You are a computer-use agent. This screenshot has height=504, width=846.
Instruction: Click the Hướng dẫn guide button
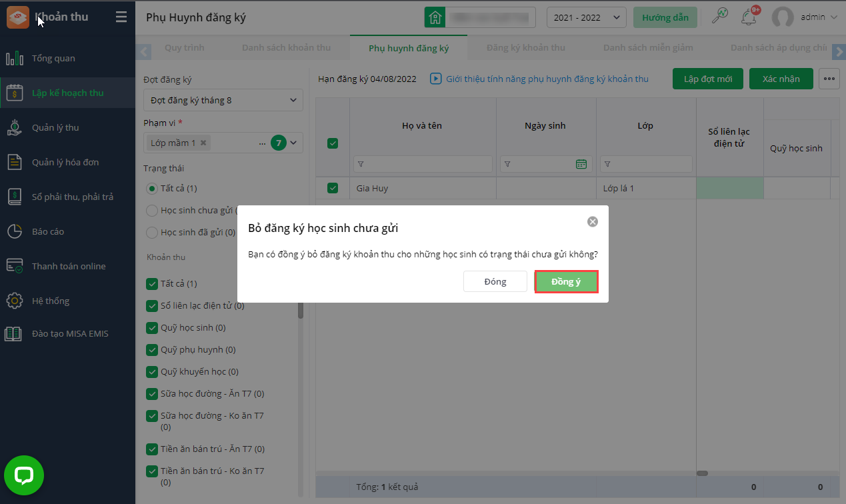point(665,18)
